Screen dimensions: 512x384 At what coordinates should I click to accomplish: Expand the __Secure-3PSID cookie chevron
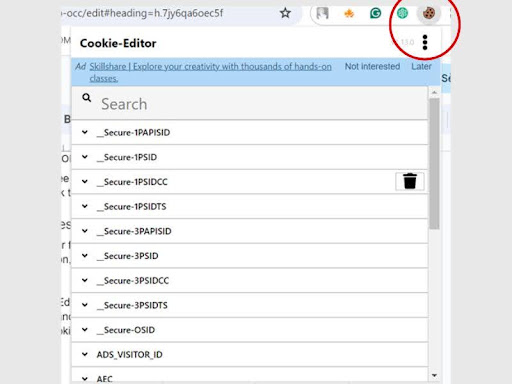(x=85, y=256)
